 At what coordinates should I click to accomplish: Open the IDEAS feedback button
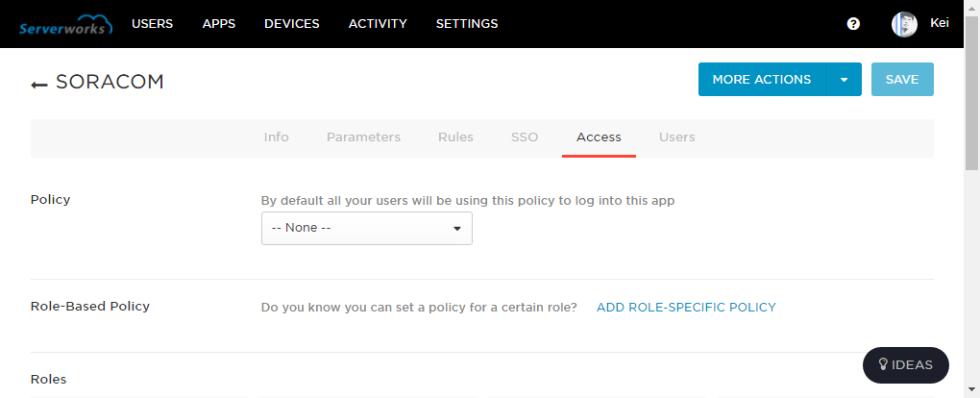coord(906,365)
